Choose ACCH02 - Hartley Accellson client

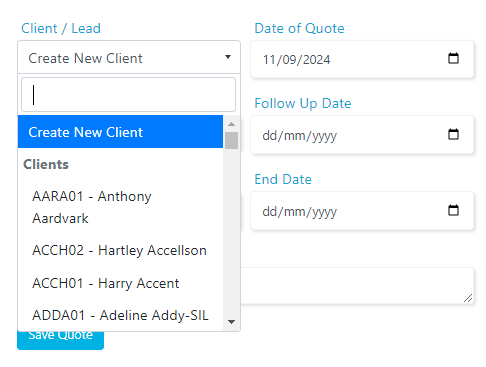pyautogui.click(x=120, y=250)
